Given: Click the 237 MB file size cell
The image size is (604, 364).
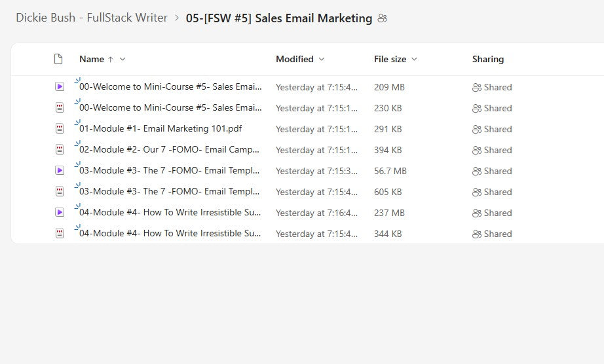Looking at the screenshot, I should 389,213.
